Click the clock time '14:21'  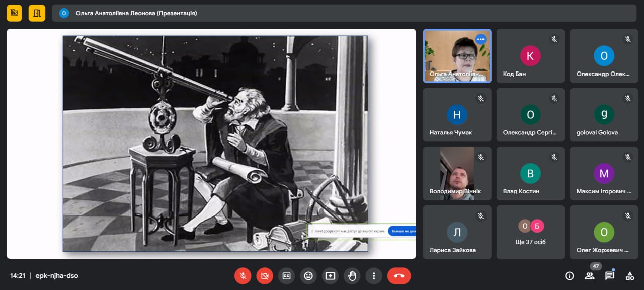(18, 276)
